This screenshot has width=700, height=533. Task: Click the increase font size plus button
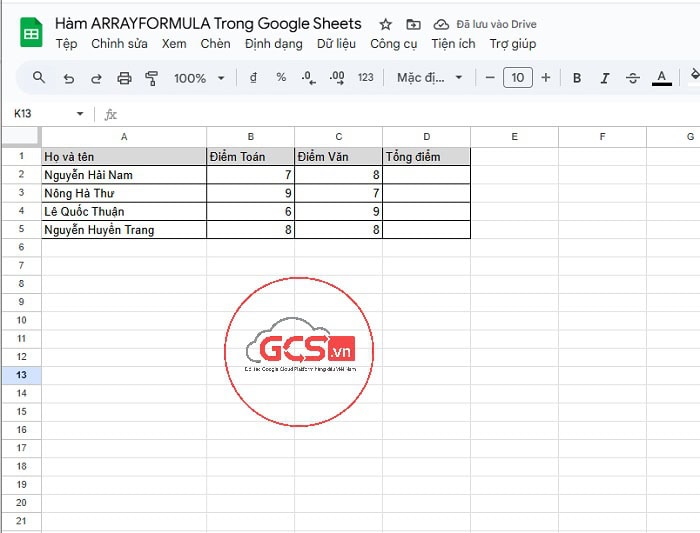point(545,78)
